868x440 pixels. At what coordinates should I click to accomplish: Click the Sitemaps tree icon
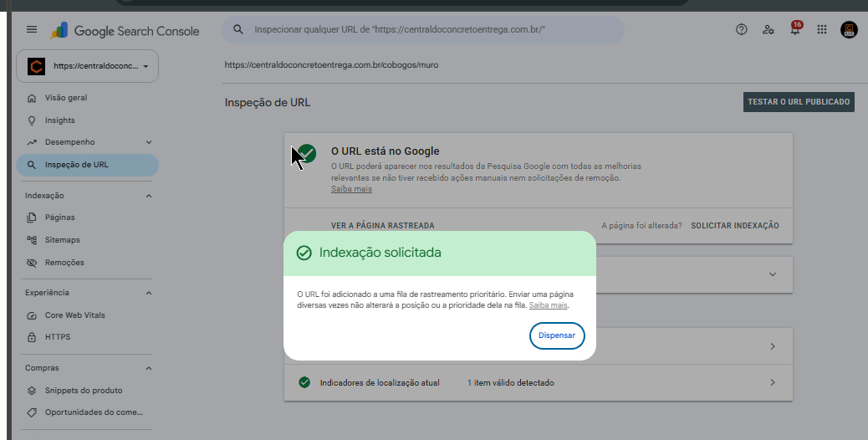pos(32,240)
